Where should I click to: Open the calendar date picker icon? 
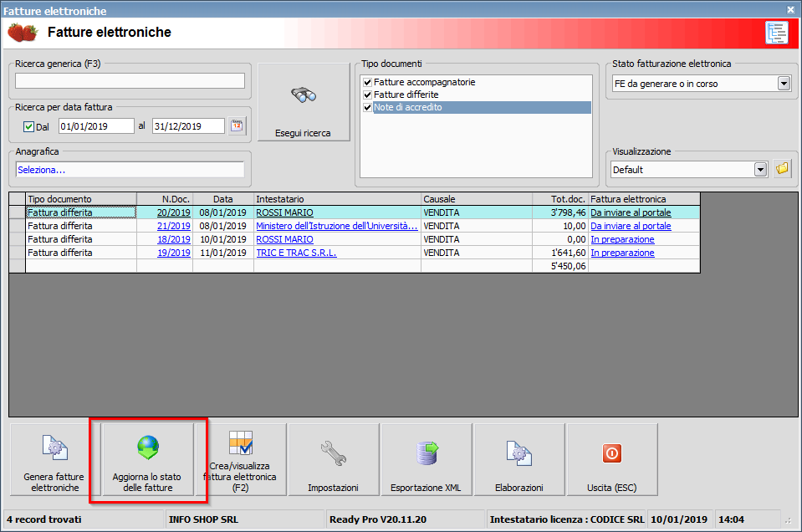[x=237, y=125]
